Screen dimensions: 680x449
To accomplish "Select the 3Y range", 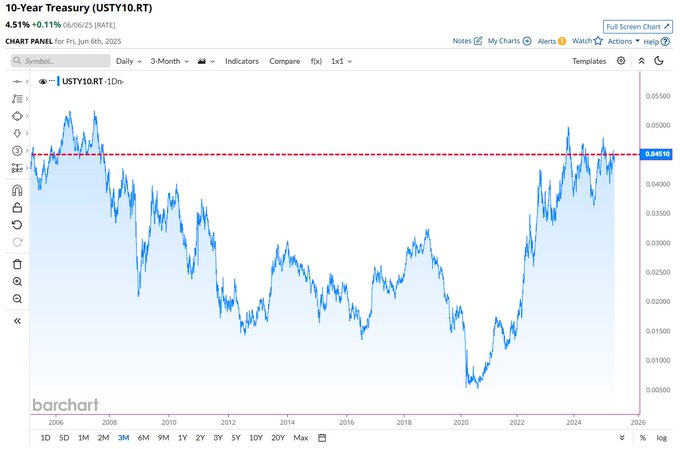I will [218, 438].
